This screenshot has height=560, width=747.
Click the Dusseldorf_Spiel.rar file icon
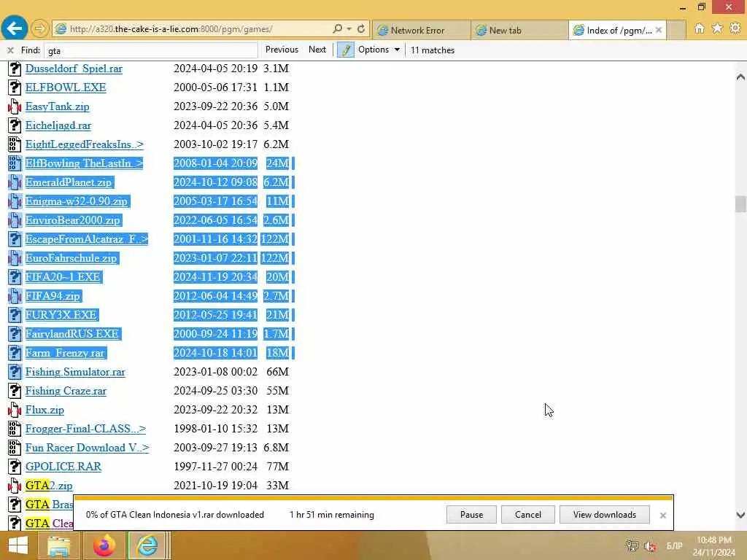15,69
